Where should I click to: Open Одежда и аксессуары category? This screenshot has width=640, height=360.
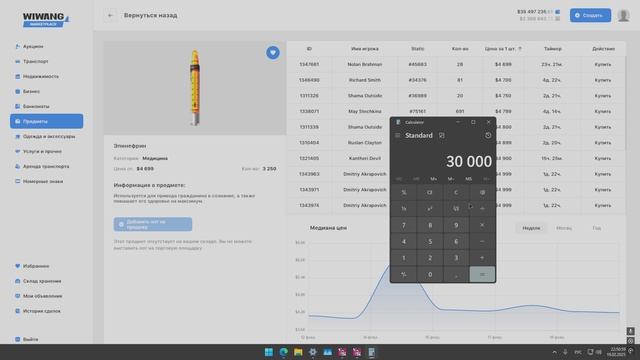click(45, 136)
